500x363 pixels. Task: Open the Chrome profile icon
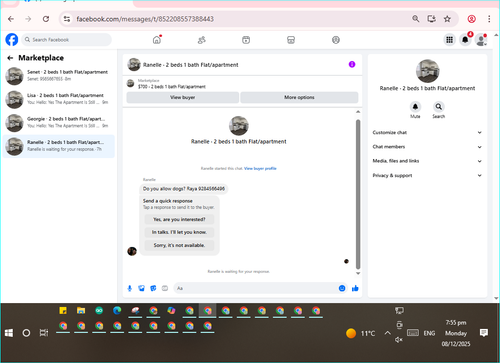click(471, 19)
